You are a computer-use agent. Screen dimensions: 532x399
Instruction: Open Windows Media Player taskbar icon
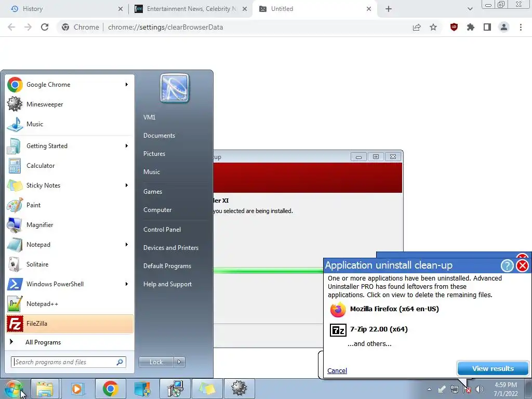(x=77, y=389)
